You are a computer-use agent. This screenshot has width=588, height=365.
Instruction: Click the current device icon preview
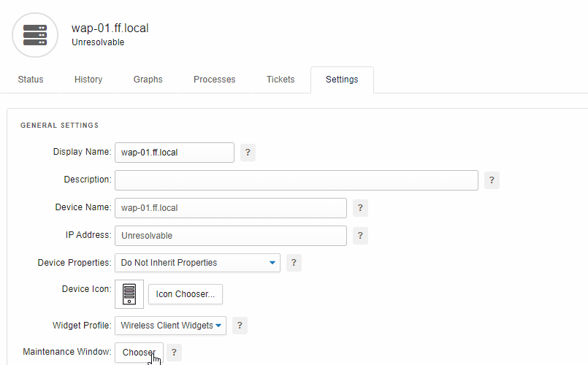[x=129, y=294]
